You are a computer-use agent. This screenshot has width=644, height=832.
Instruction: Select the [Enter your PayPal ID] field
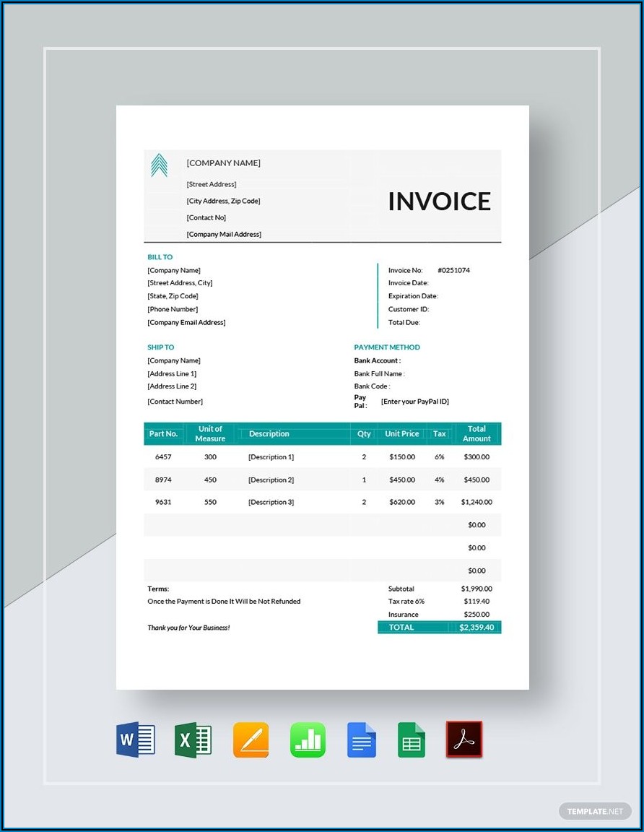pos(414,402)
